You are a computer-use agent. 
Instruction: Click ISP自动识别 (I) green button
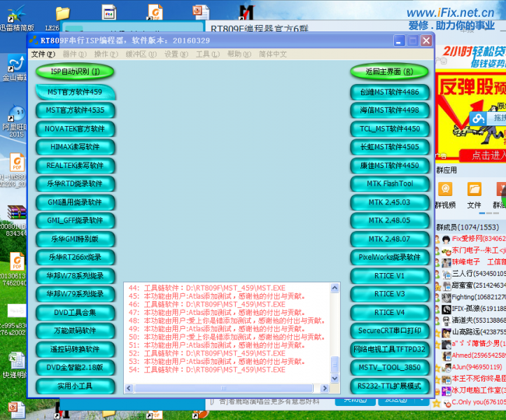75,71
